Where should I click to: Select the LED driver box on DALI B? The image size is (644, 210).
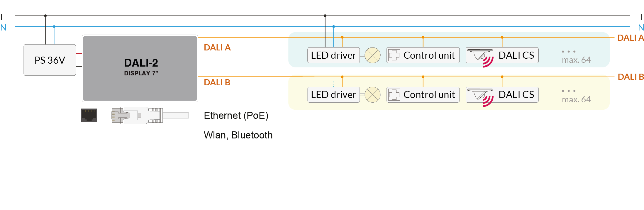334,95
